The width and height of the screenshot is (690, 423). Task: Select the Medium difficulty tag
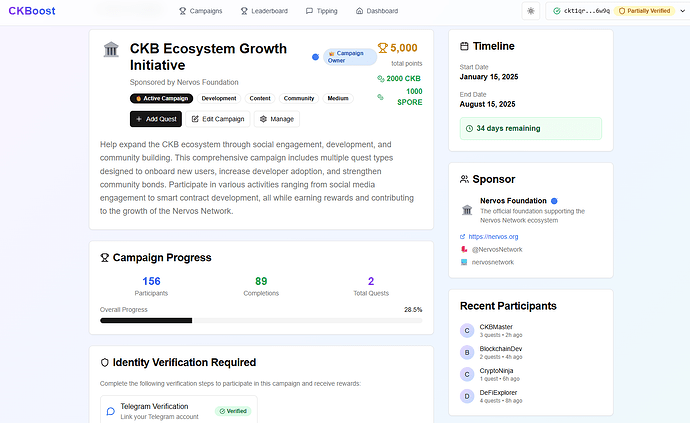pyautogui.click(x=338, y=99)
